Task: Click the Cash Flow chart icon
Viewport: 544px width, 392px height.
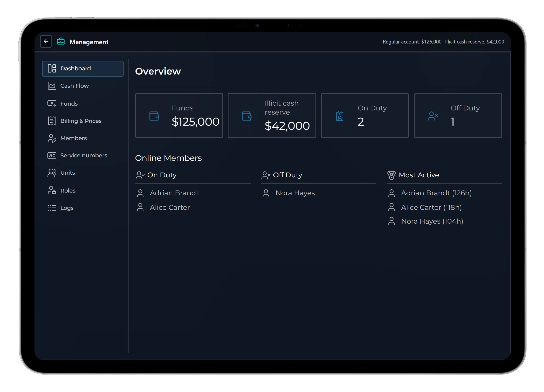Action: [x=52, y=86]
